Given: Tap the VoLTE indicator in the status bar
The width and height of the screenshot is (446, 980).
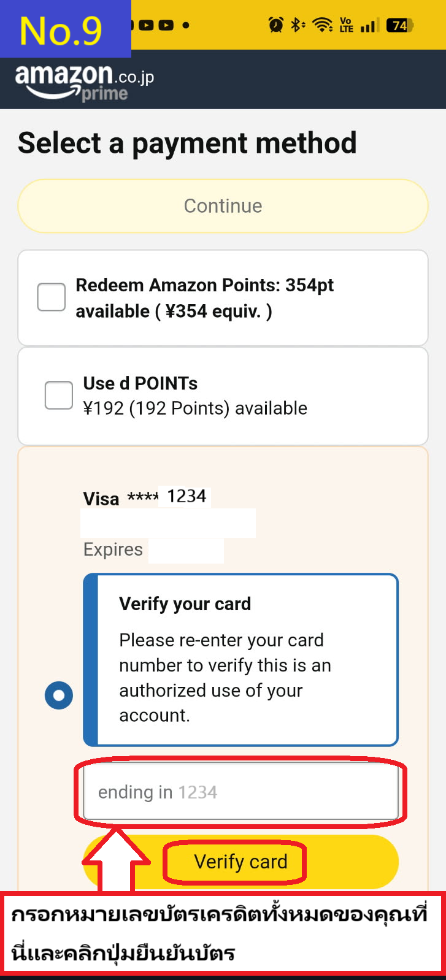Looking at the screenshot, I should click(x=345, y=25).
